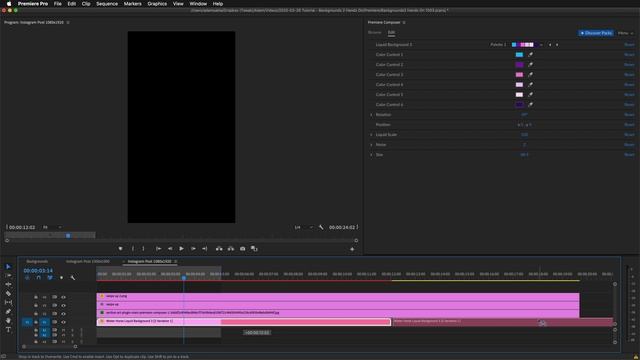Click Mark In button in Program monitor
This screenshot has height=360, width=640.
pos(133,249)
